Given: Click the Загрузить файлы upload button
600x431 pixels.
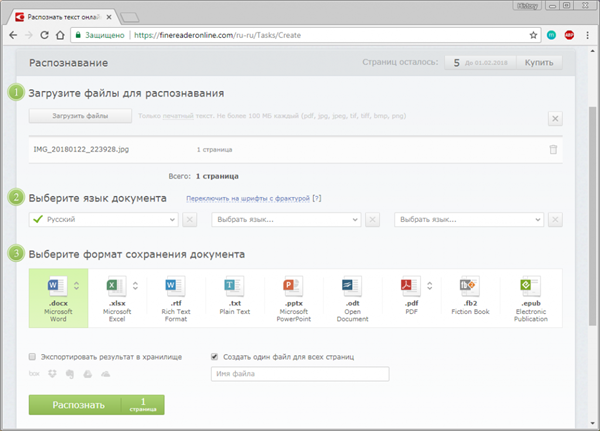Looking at the screenshot, I should point(80,116).
